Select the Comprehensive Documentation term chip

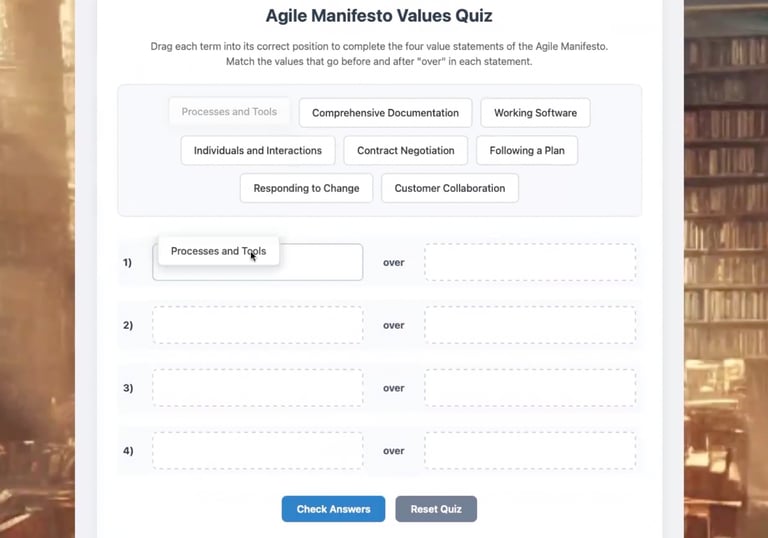click(x=385, y=113)
